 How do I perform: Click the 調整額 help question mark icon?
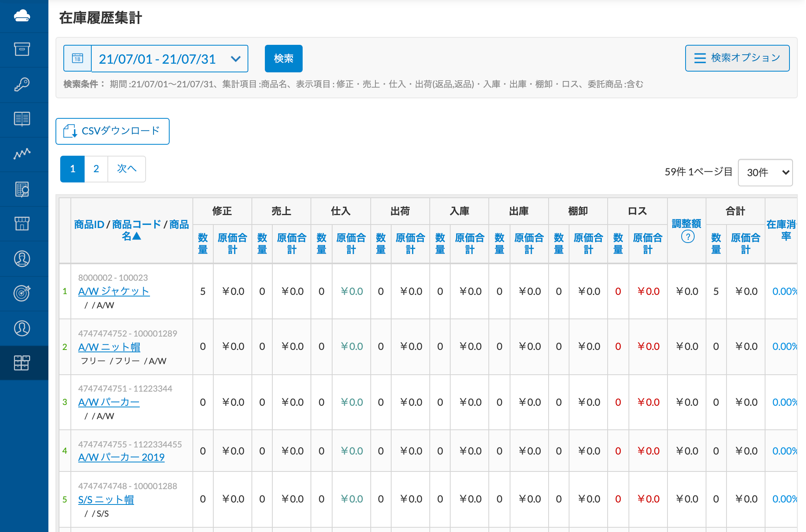pyautogui.click(x=688, y=237)
